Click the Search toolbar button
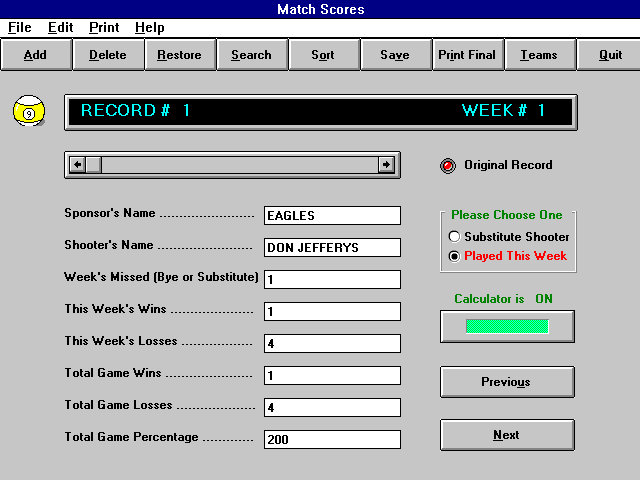 [x=251, y=55]
